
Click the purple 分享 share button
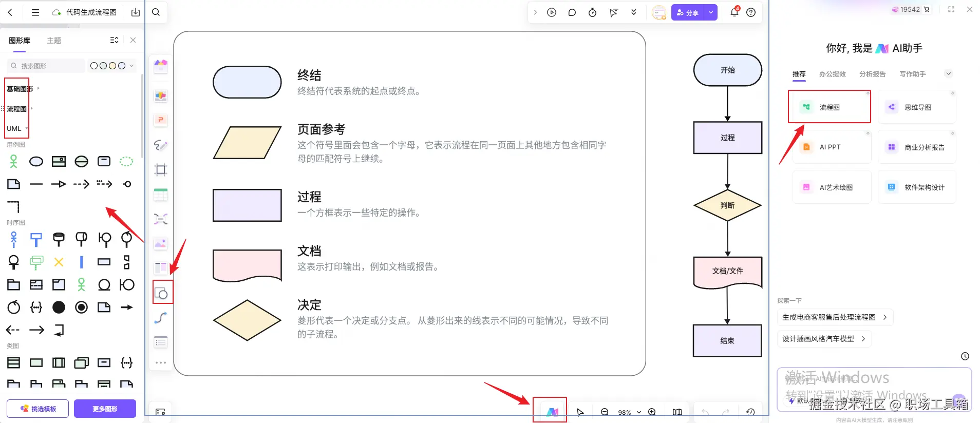pos(688,12)
